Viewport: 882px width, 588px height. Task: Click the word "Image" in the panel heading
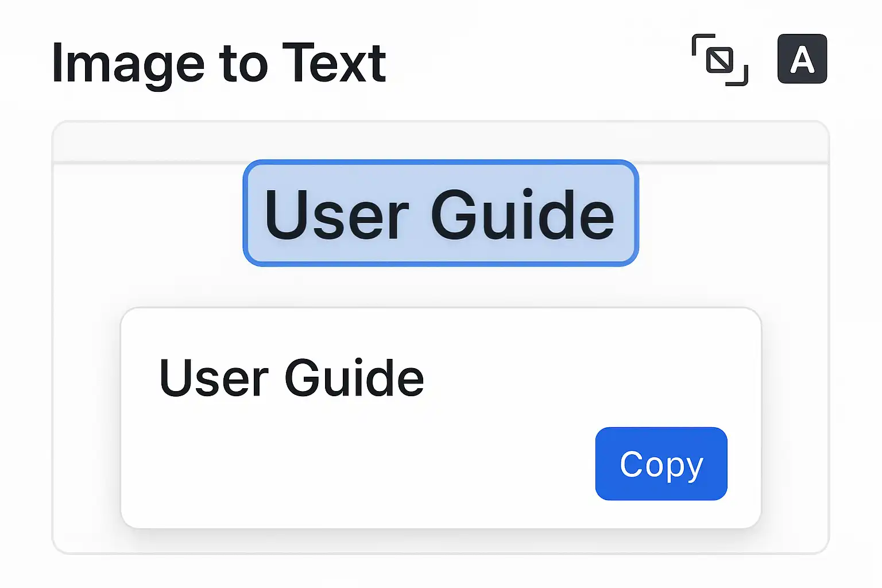127,63
